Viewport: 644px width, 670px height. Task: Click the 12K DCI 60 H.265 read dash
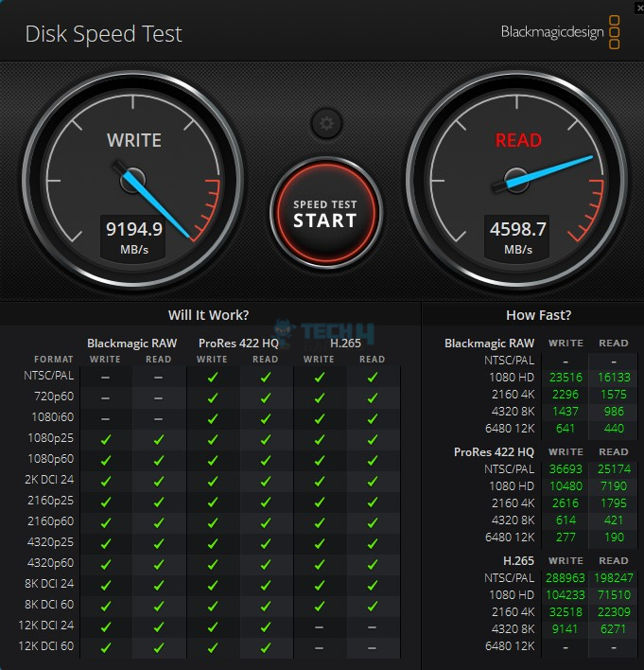point(373,648)
